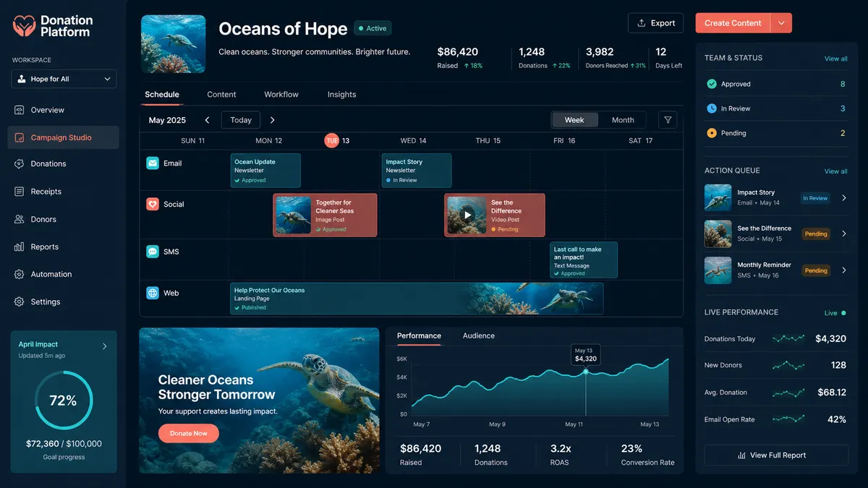Click the Oceans of Hope campaign thumbnail
Image resolution: width=868 pixels, height=488 pixels.
pyautogui.click(x=173, y=44)
